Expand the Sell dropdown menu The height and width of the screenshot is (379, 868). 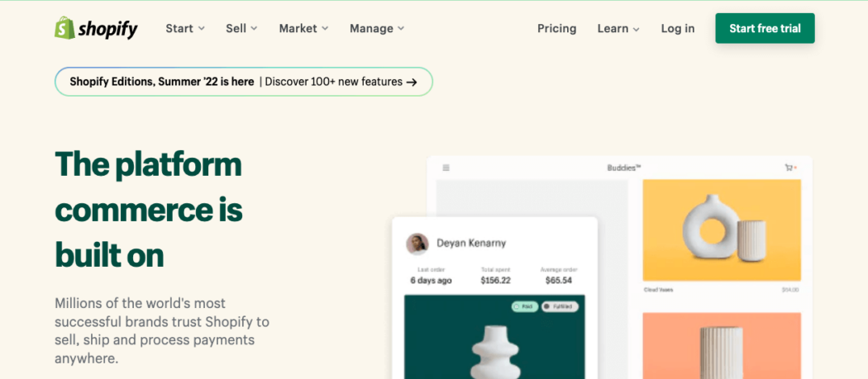(241, 28)
